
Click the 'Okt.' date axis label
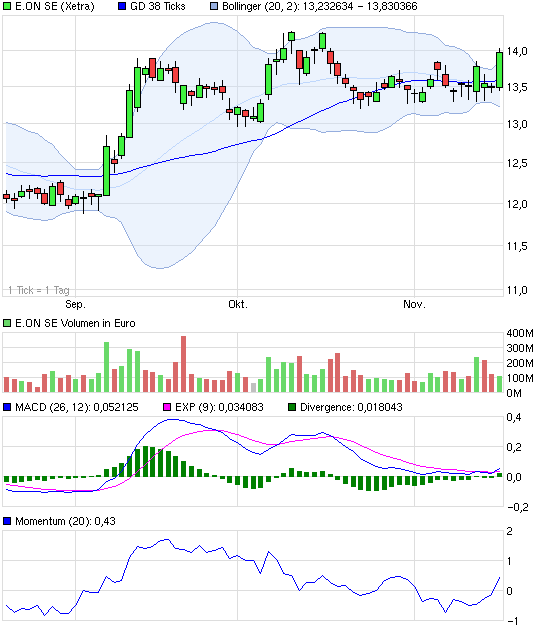238,304
